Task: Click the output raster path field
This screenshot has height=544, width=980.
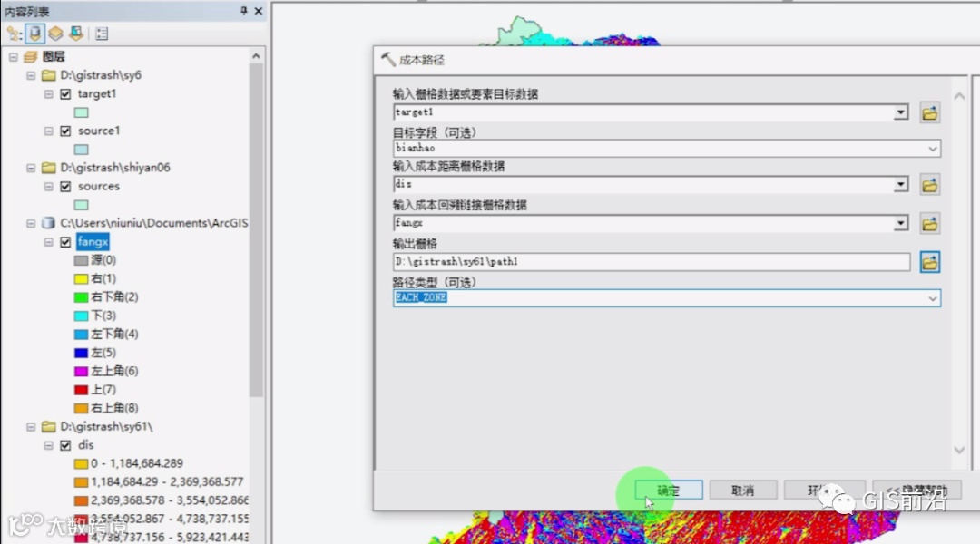Action: click(x=652, y=262)
